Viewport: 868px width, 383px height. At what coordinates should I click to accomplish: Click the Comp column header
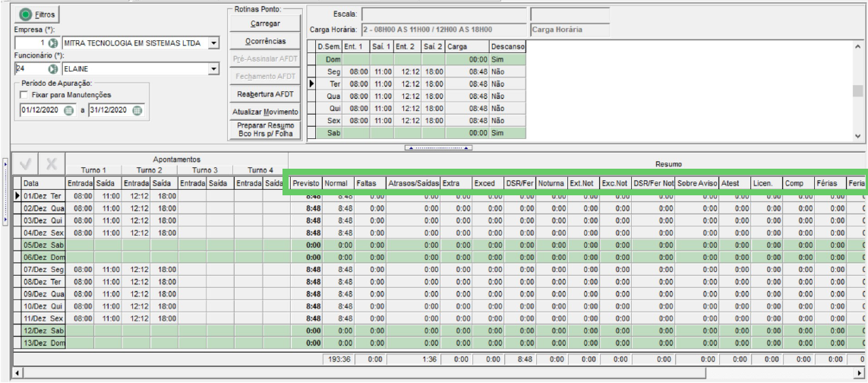(x=800, y=183)
